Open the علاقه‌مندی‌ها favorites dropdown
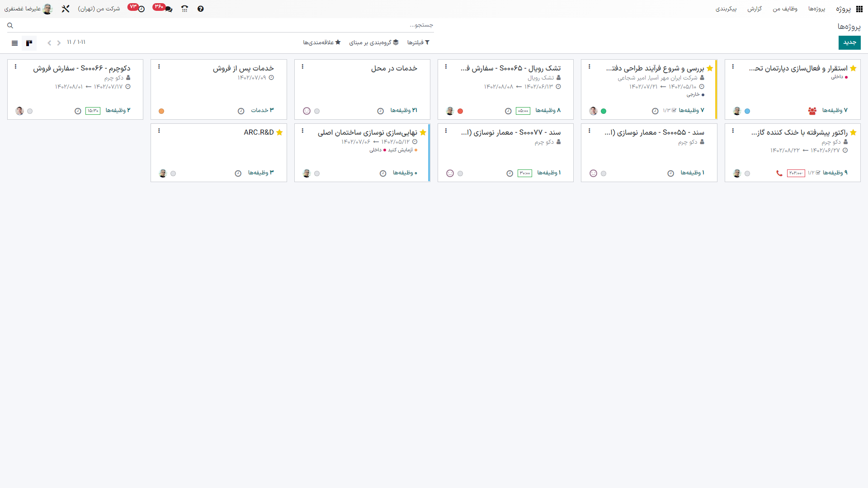Image resolution: width=868 pixels, height=488 pixels. click(x=321, y=42)
